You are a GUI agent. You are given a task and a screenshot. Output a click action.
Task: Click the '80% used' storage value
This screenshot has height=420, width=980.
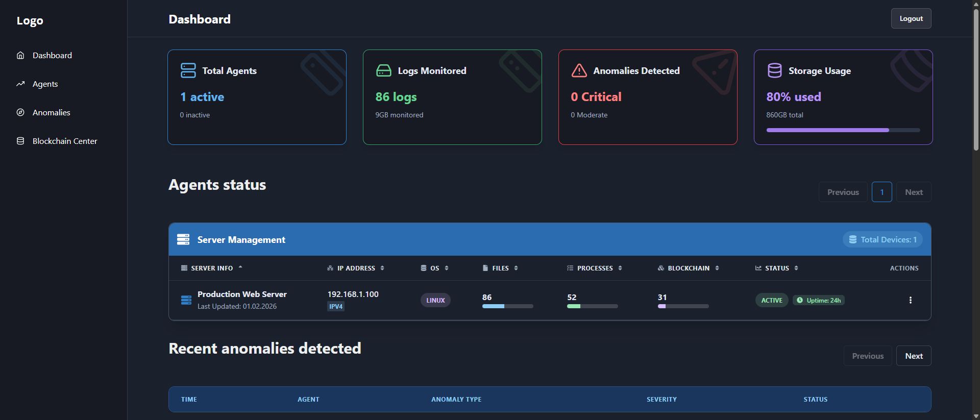(794, 97)
